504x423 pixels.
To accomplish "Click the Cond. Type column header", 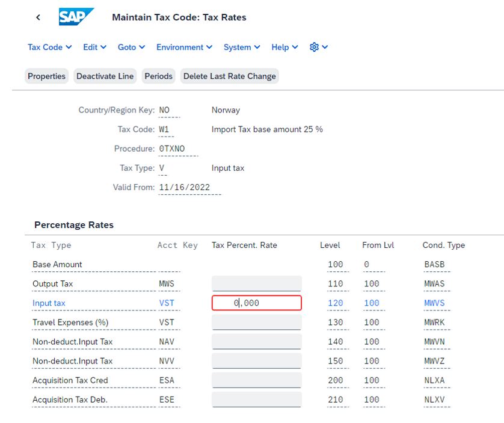I will click(x=444, y=245).
